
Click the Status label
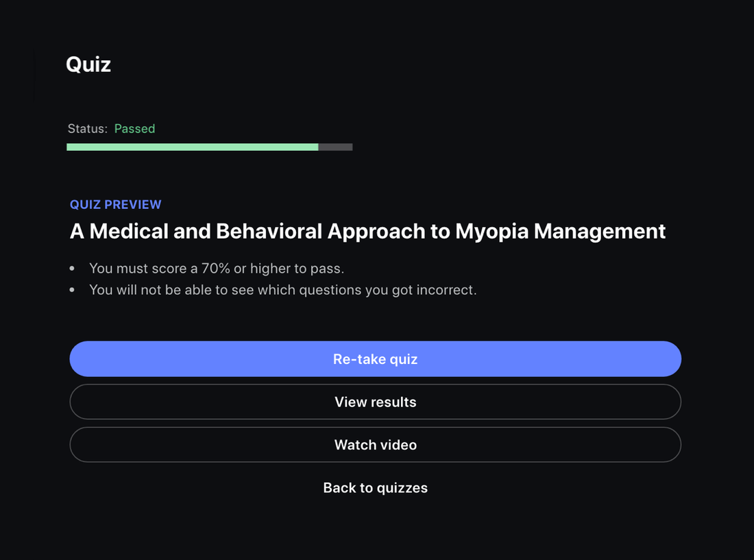click(x=87, y=129)
